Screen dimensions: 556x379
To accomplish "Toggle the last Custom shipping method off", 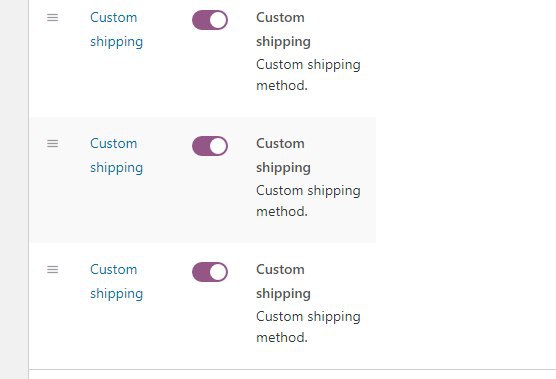I will pos(210,272).
